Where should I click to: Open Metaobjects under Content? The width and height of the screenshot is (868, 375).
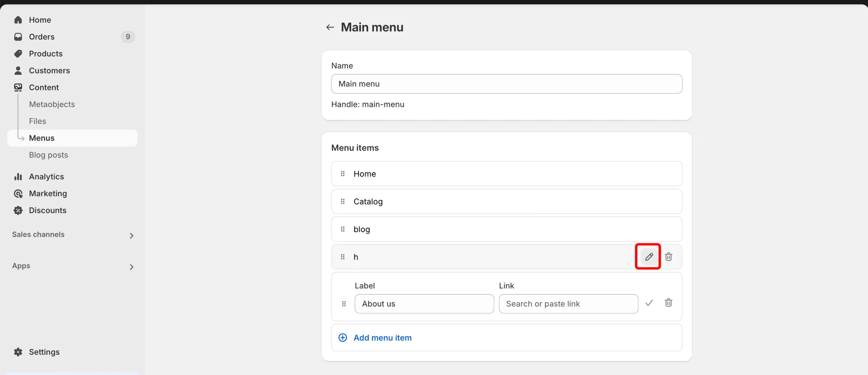pos(52,104)
